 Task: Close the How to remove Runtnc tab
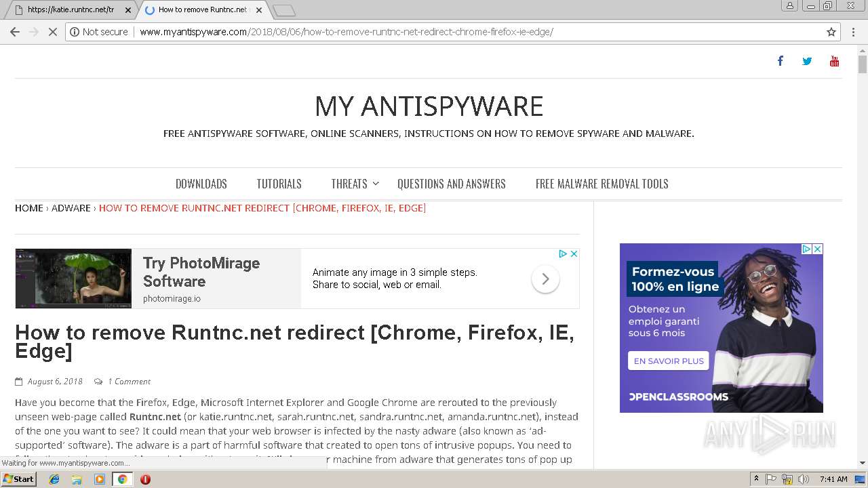pos(259,10)
